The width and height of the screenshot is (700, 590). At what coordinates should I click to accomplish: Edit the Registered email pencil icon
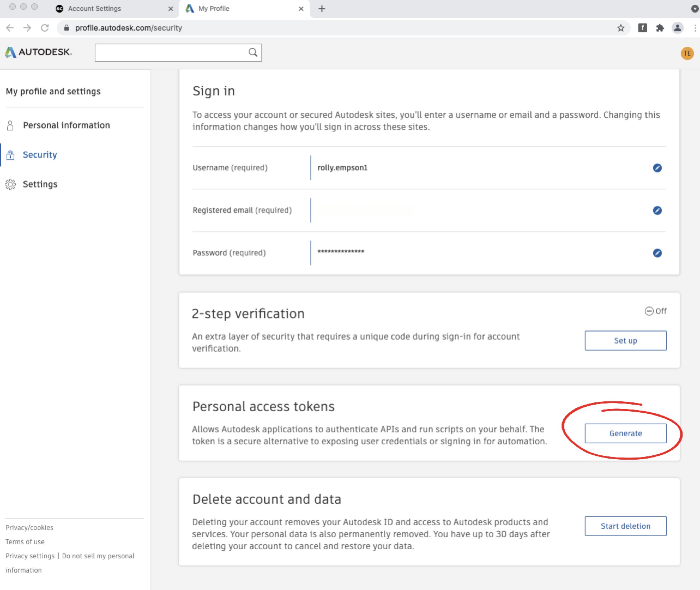(657, 210)
